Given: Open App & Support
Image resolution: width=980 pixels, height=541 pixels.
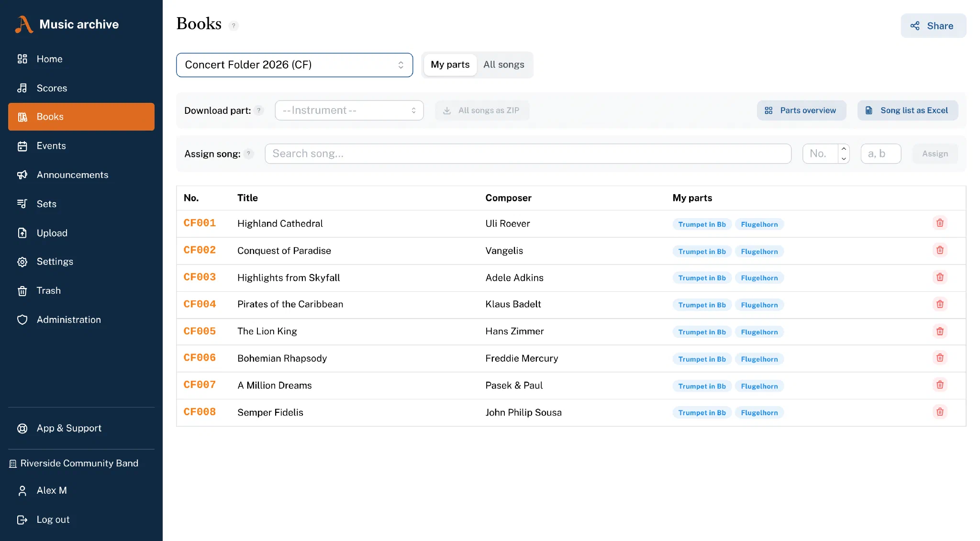Looking at the screenshot, I should pos(81,428).
